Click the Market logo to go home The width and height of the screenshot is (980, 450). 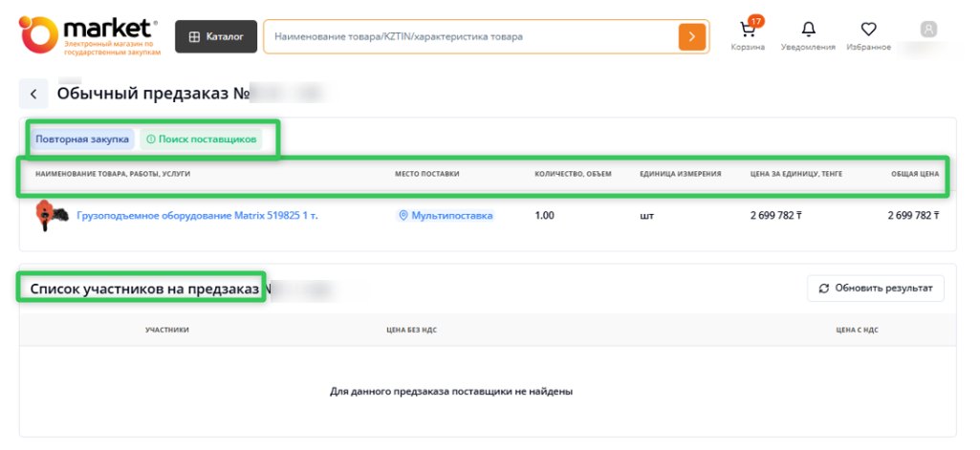coord(89,34)
